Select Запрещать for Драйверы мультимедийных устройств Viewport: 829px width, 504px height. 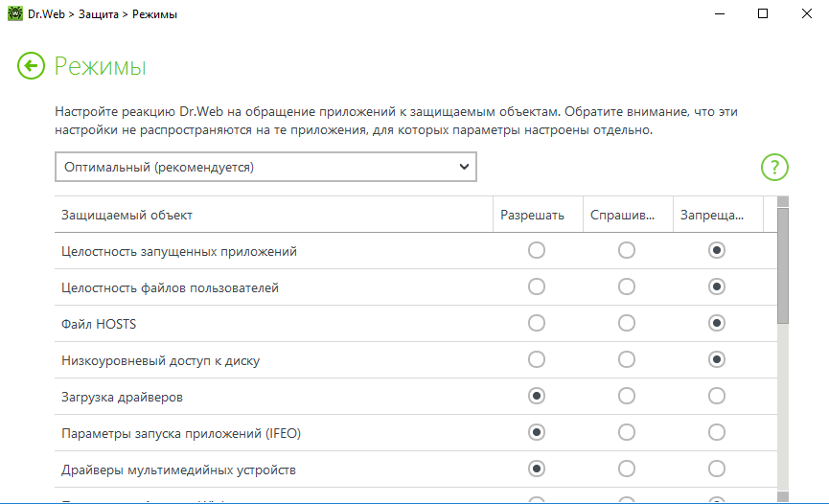tap(716, 470)
